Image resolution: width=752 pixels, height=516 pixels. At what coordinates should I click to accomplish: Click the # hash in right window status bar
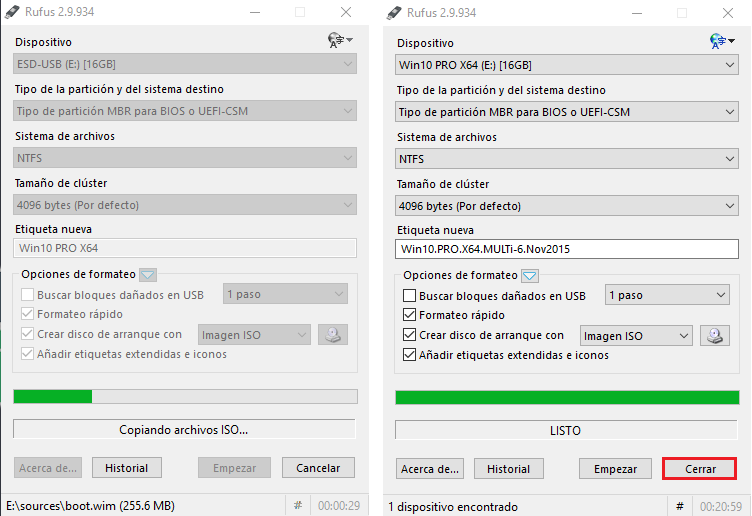click(x=680, y=506)
